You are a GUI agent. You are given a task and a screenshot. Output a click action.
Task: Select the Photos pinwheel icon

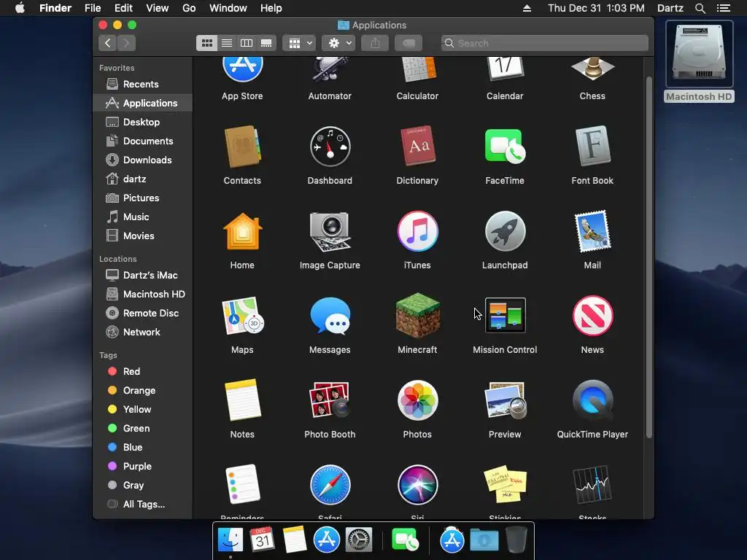(417, 400)
